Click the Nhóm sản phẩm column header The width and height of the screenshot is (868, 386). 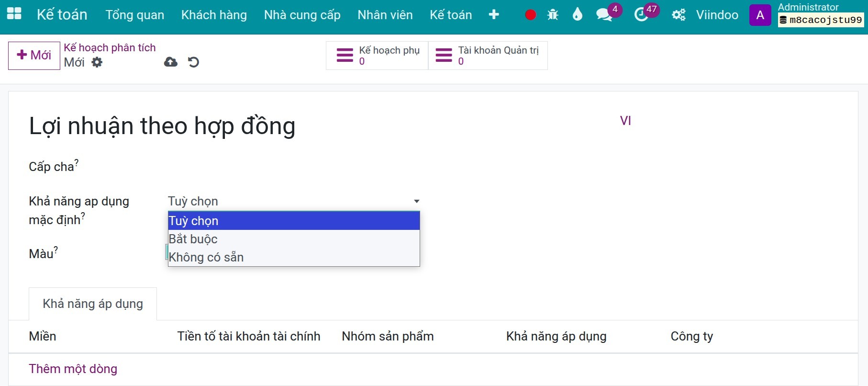click(388, 336)
